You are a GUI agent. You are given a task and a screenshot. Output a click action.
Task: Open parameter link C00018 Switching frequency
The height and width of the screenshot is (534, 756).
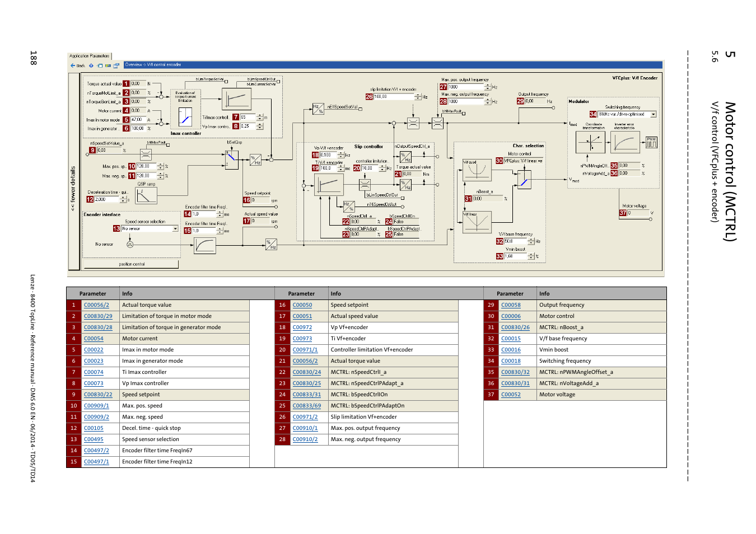coord(511,361)
